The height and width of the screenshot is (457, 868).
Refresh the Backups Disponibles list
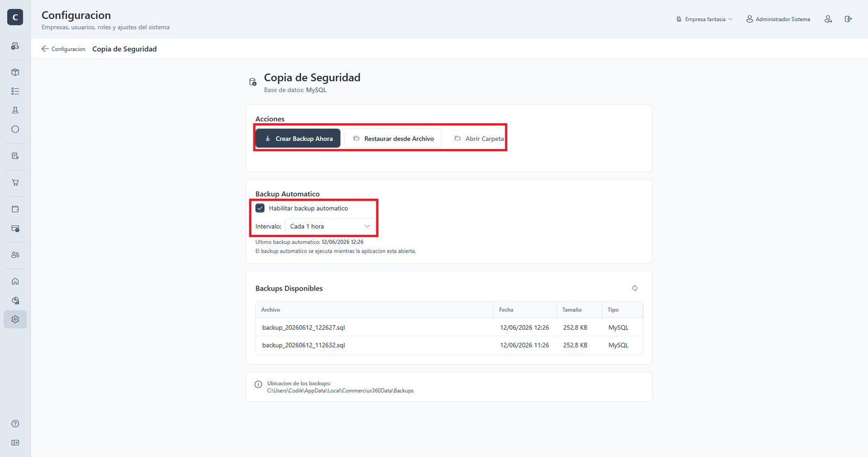click(635, 288)
